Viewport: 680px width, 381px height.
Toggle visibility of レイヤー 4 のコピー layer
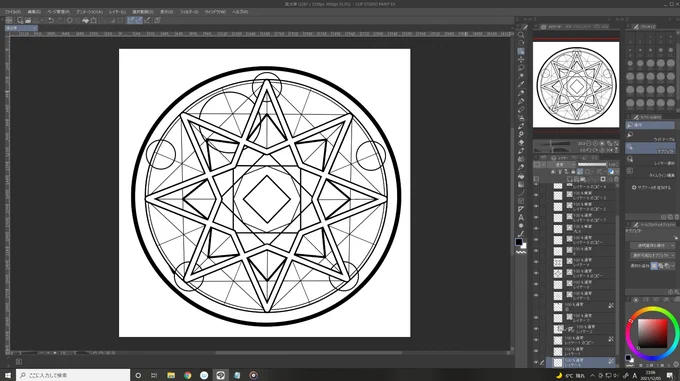point(536,274)
